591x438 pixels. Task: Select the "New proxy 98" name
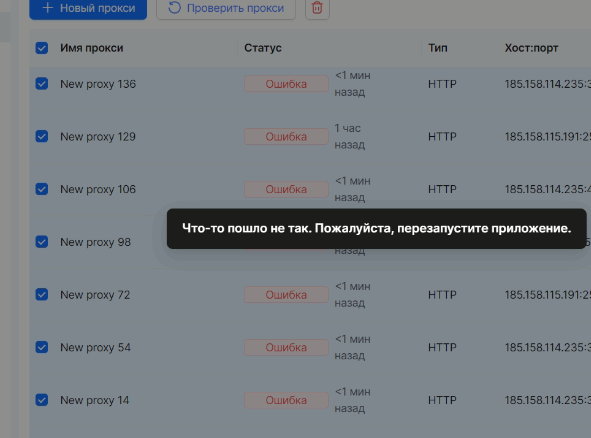click(95, 242)
